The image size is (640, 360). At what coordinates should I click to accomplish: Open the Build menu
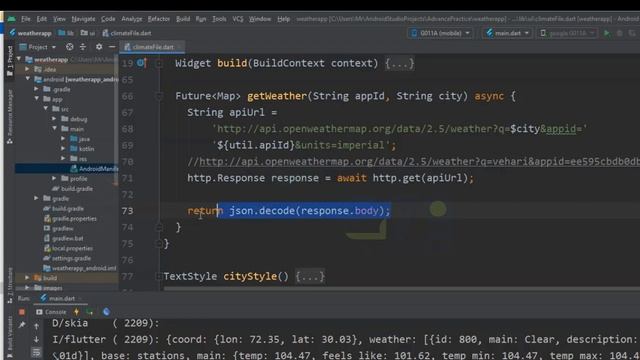pos(183,19)
